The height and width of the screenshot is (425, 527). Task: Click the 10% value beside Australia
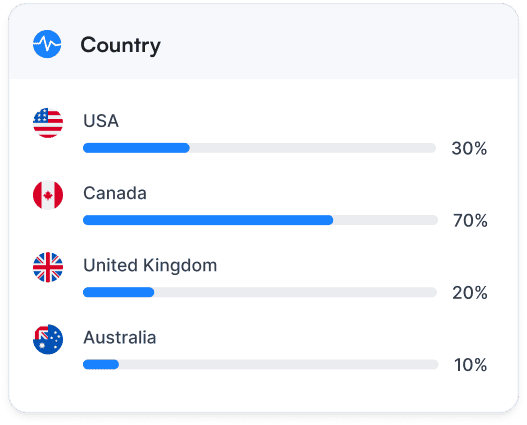[470, 365]
